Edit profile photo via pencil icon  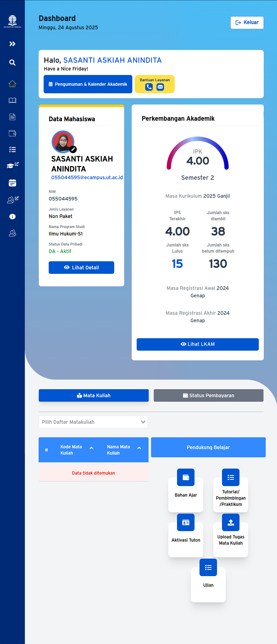pyautogui.click(x=73, y=149)
